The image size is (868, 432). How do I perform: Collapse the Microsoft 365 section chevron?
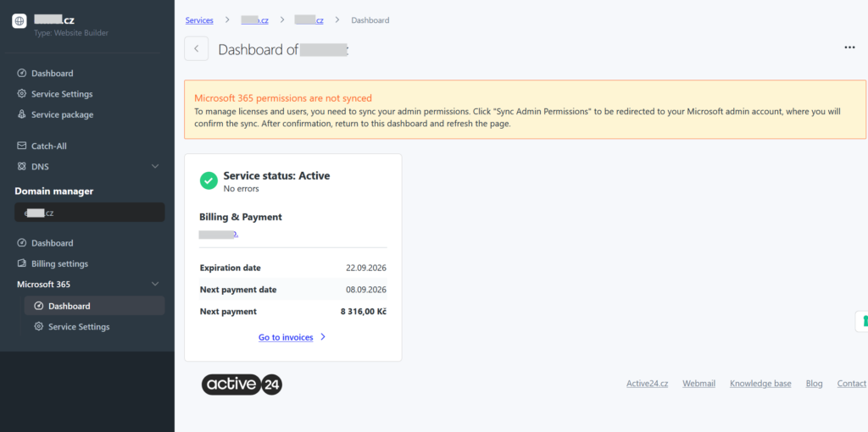tap(155, 285)
